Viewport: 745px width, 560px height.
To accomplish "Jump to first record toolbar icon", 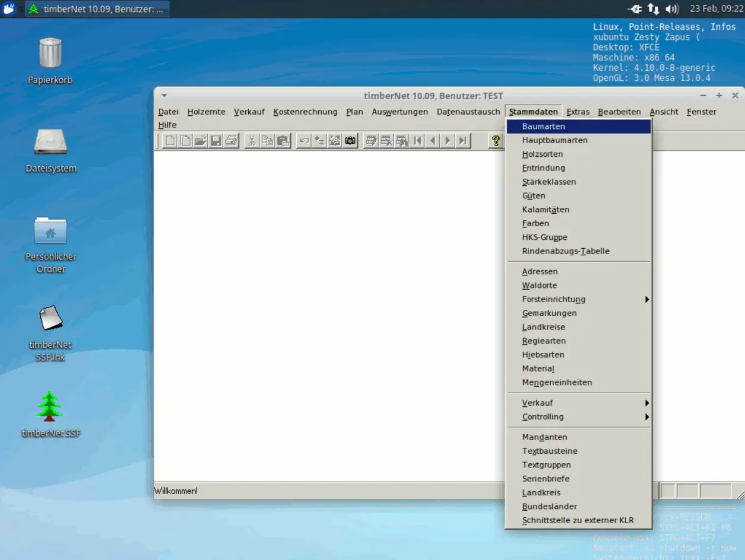I will (x=418, y=141).
